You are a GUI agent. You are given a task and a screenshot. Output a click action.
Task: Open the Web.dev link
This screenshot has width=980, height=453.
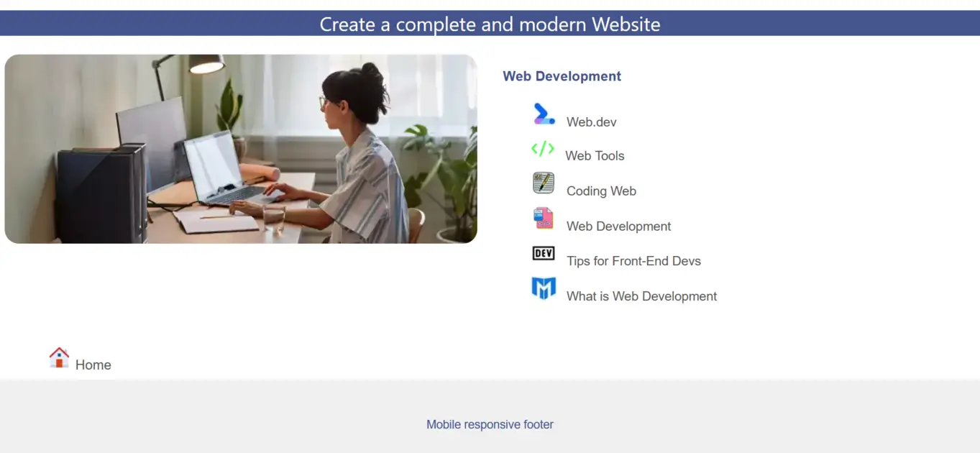point(591,122)
